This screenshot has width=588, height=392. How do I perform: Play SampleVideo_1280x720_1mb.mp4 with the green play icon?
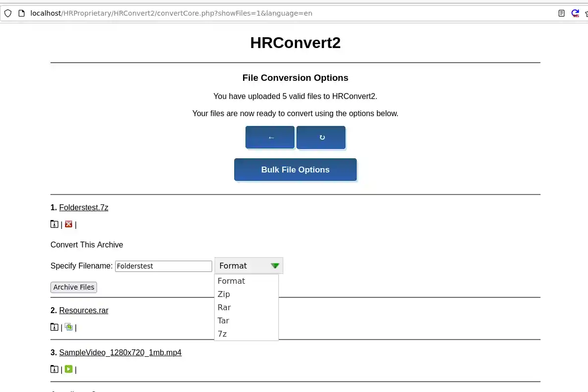[x=69, y=369]
